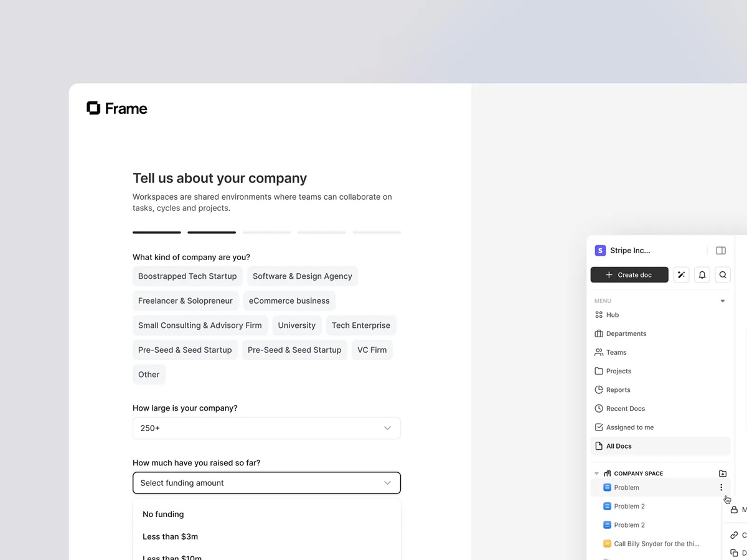Choose Less than $3m funding
This screenshot has height=560, width=747.
170,536
